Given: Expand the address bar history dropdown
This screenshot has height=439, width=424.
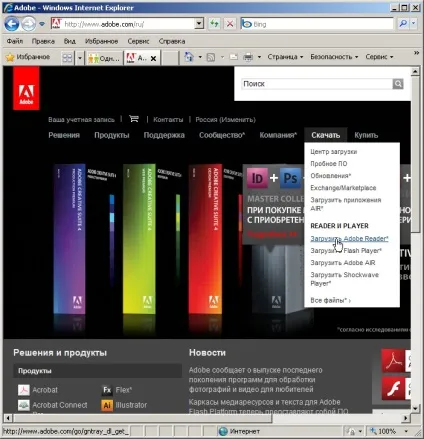Looking at the screenshot, I should point(199,24).
